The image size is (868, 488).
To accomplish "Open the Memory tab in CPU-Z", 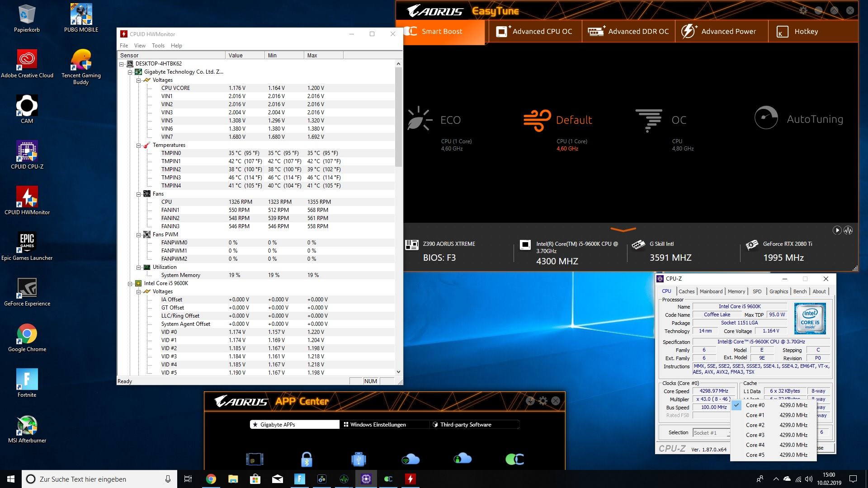I will pyautogui.click(x=736, y=291).
